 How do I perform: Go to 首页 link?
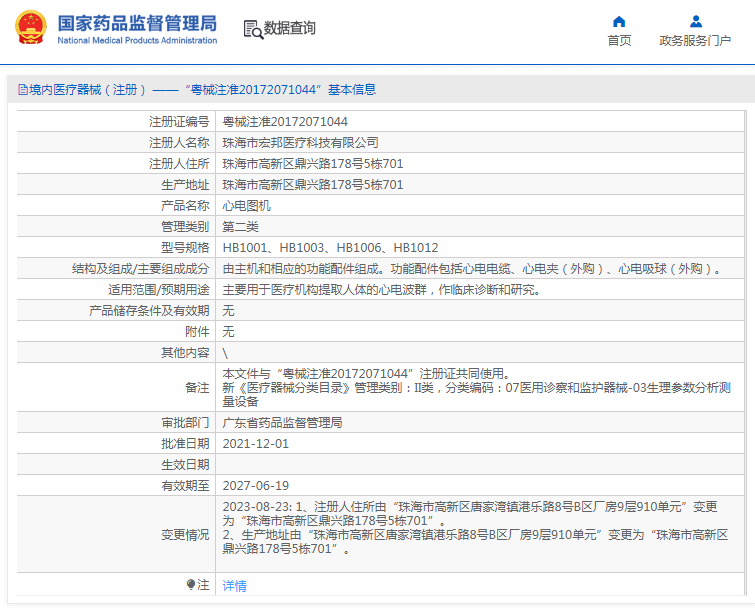point(619,40)
